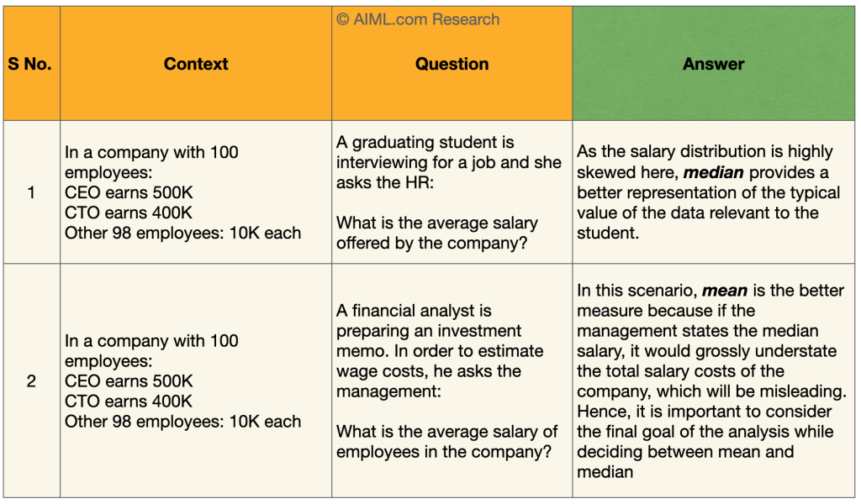Click 'Other 98 employees: 10K each' in row 2
The image size is (861, 504).
point(182,422)
